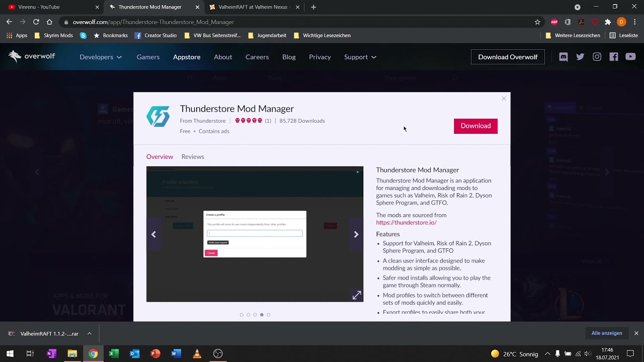Open VLC media player from taskbar
The height and width of the screenshot is (362, 644).
pos(197,353)
